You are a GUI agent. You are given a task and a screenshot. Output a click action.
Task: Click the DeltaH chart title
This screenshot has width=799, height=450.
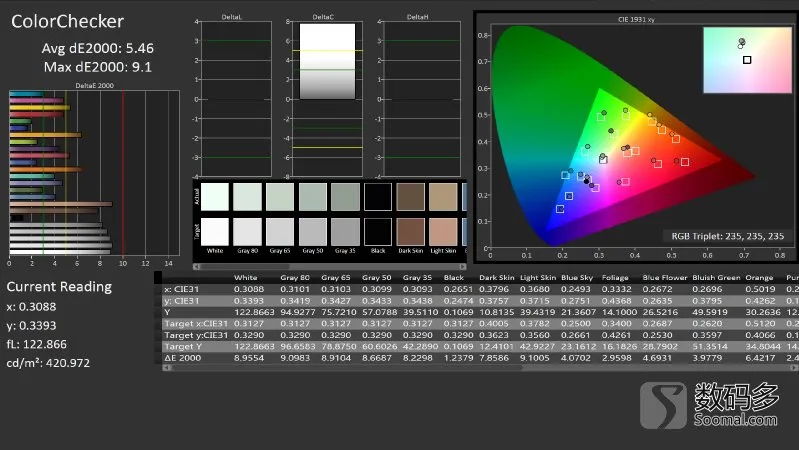click(417, 17)
